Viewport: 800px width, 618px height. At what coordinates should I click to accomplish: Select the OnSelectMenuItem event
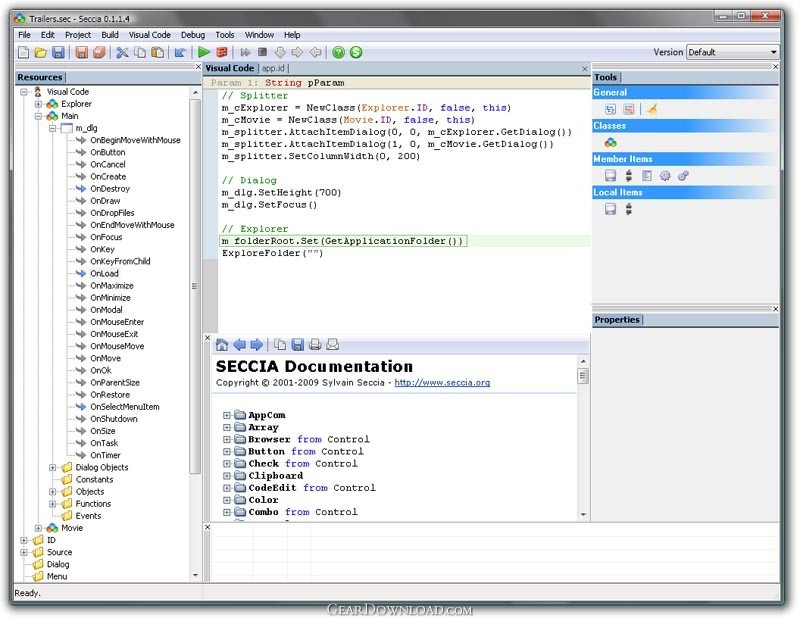click(124, 407)
